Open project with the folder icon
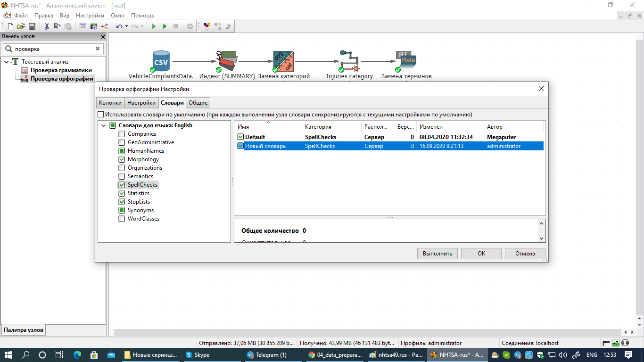The image size is (644, 362). pyautogui.click(x=21, y=26)
